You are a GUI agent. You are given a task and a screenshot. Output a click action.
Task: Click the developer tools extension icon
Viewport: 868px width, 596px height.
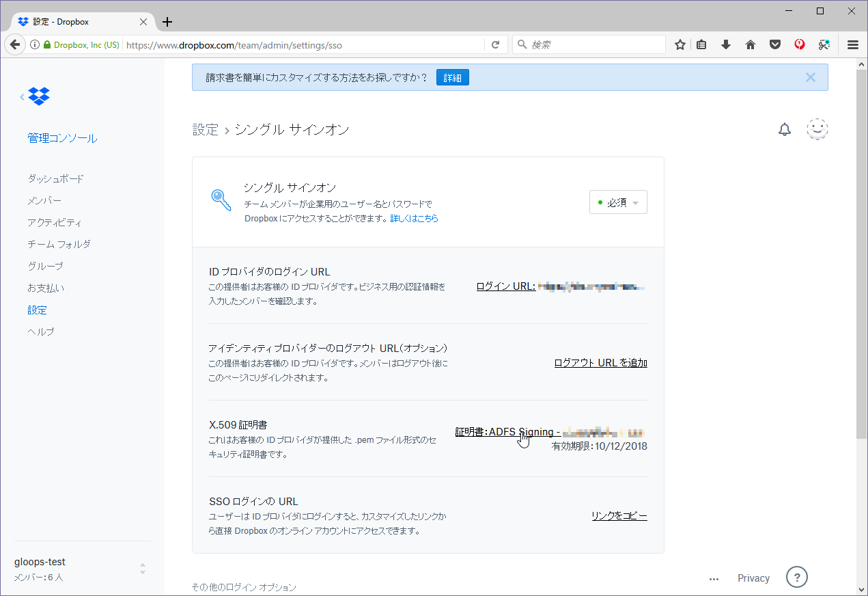pyautogui.click(x=824, y=44)
